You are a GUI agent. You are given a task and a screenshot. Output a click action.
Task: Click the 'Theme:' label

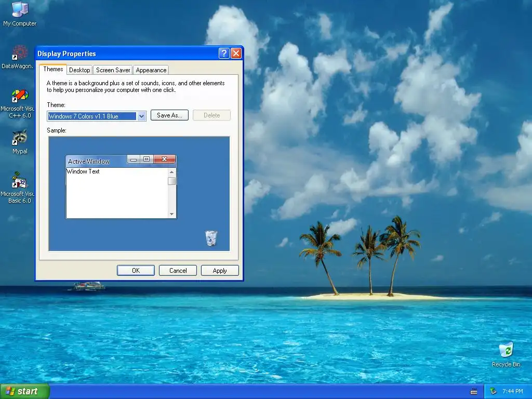click(56, 105)
